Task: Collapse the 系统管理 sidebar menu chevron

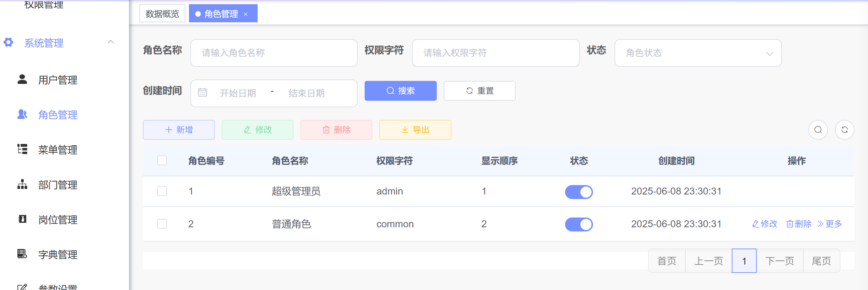Action: click(x=111, y=42)
